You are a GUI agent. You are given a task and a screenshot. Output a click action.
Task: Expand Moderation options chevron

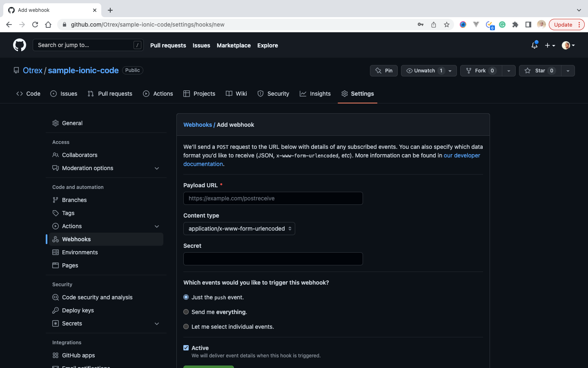pos(157,168)
